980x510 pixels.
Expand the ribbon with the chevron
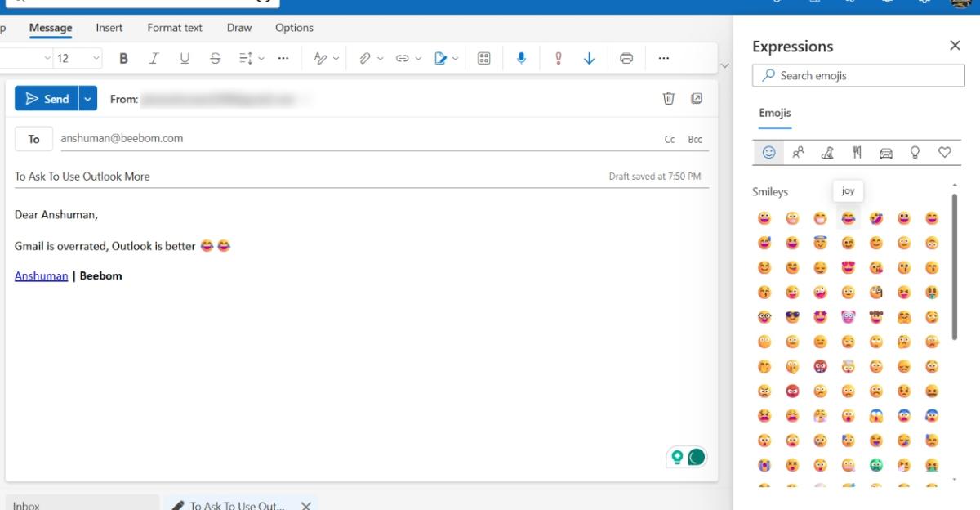click(x=724, y=65)
